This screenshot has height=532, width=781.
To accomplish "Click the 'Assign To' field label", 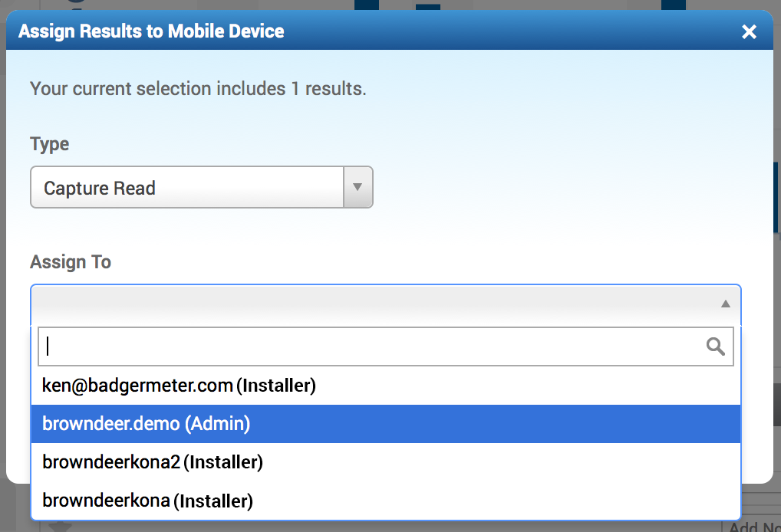I will (x=71, y=262).
